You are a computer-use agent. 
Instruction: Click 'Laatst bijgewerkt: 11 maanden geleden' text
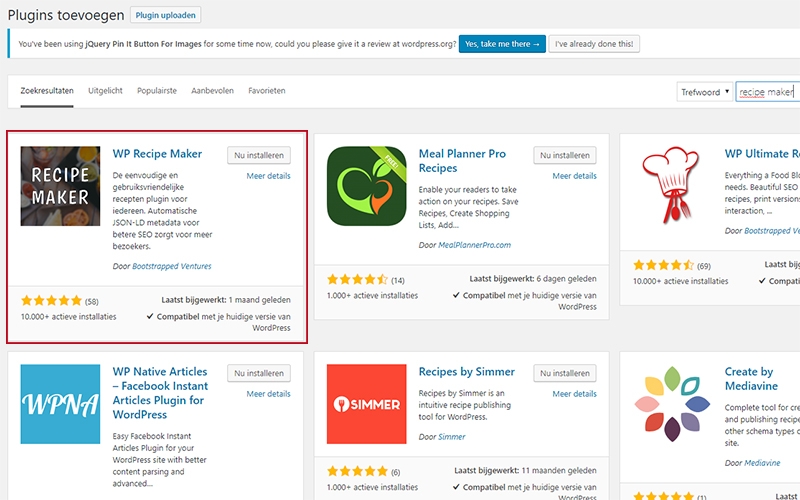pos(526,470)
